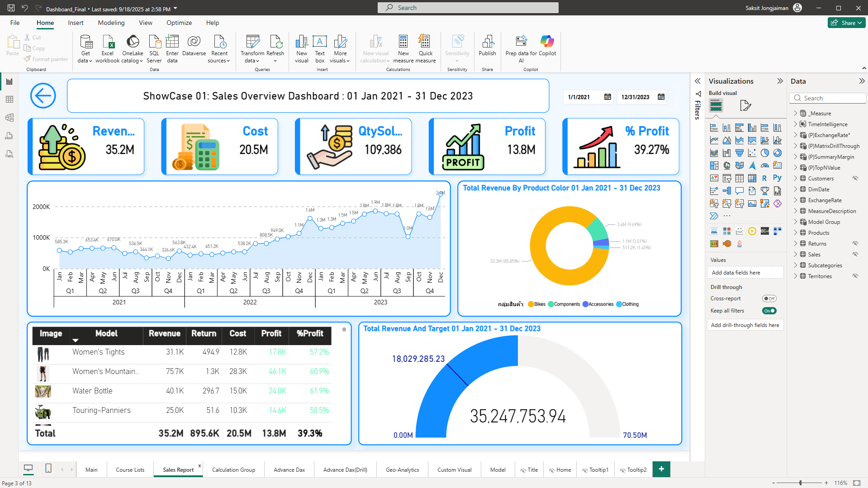Select the Pie chart visual
This screenshot has height=488, width=868.
click(765, 152)
